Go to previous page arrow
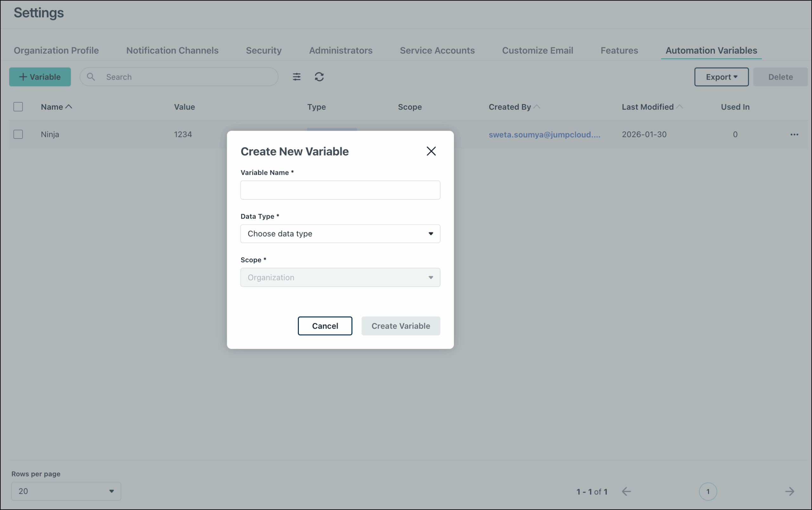 coord(626,492)
